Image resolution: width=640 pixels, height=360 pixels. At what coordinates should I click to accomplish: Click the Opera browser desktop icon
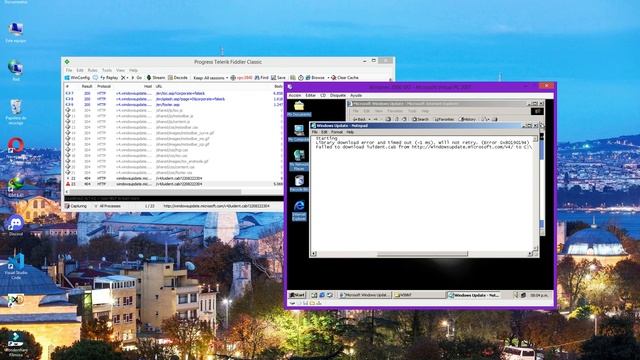pos(16,149)
